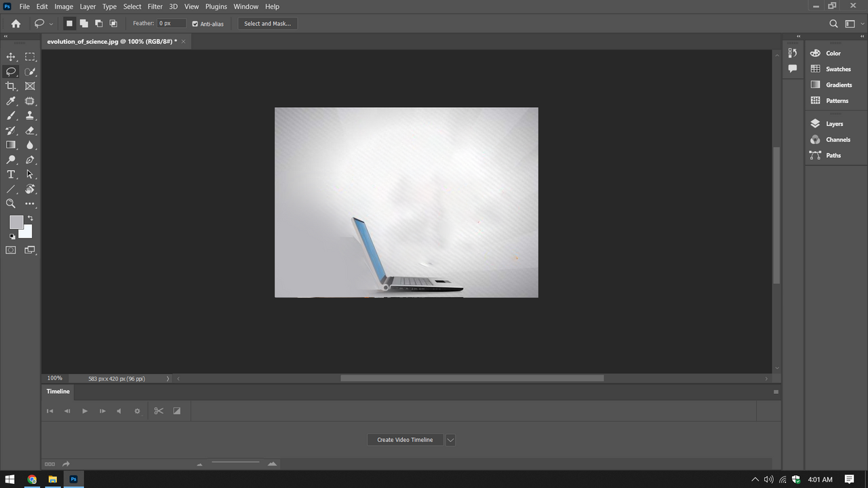Viewport: 868px width, 488px height.
Task: Click the timeline transition icon
Action: click(177, 411)
